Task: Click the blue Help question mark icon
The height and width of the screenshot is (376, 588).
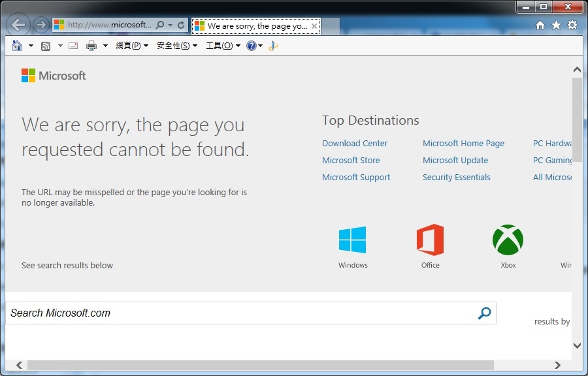Action: 252,46
